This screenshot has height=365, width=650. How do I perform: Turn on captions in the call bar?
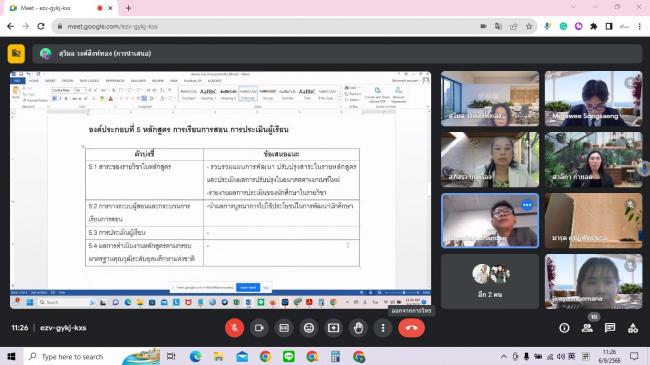tap(284, 328)
